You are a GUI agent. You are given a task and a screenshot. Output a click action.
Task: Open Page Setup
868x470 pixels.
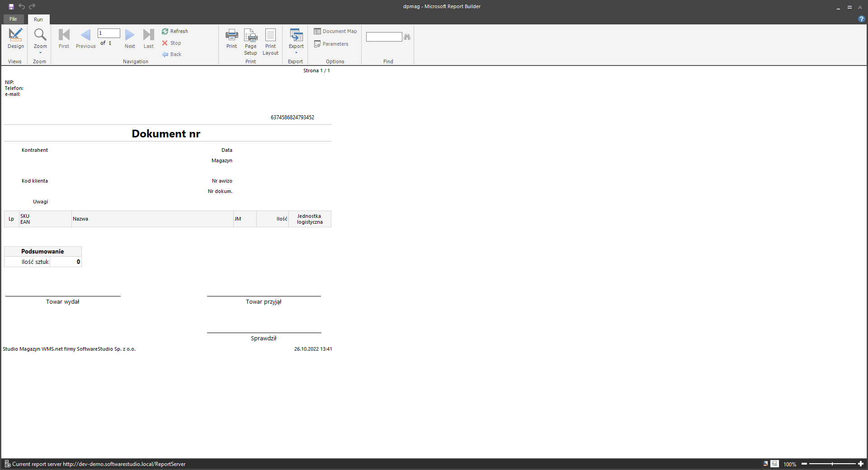click(x=250, y=42)
